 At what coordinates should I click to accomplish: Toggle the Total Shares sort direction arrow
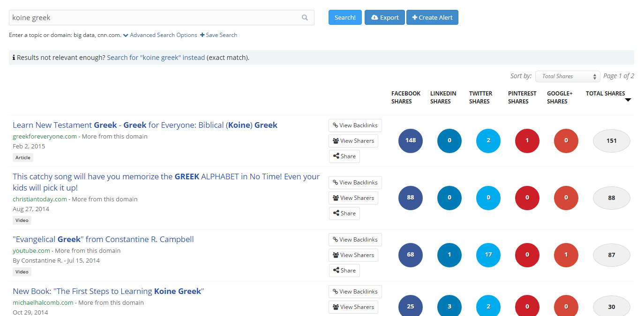[628, 99]
